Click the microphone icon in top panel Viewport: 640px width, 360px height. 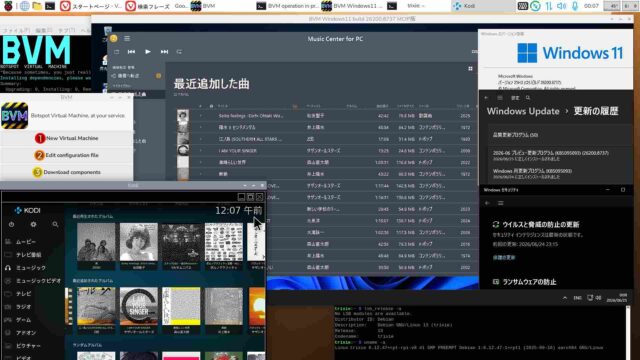[575, 6]
